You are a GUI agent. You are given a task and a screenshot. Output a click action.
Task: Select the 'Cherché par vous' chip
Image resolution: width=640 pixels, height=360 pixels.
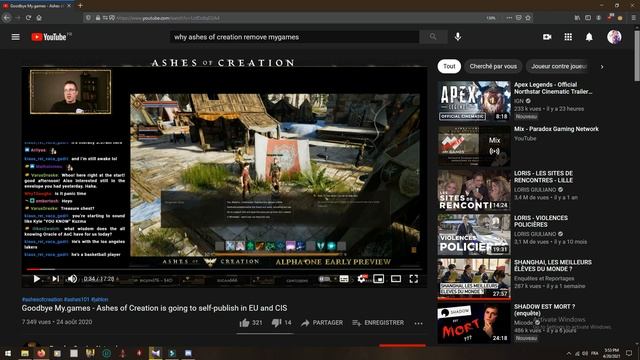click(493, 66)
